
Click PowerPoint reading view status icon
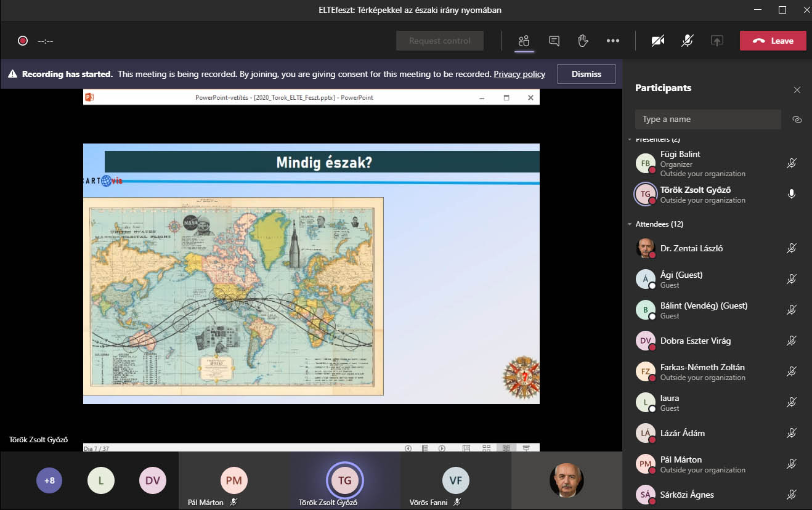point(506,448)
